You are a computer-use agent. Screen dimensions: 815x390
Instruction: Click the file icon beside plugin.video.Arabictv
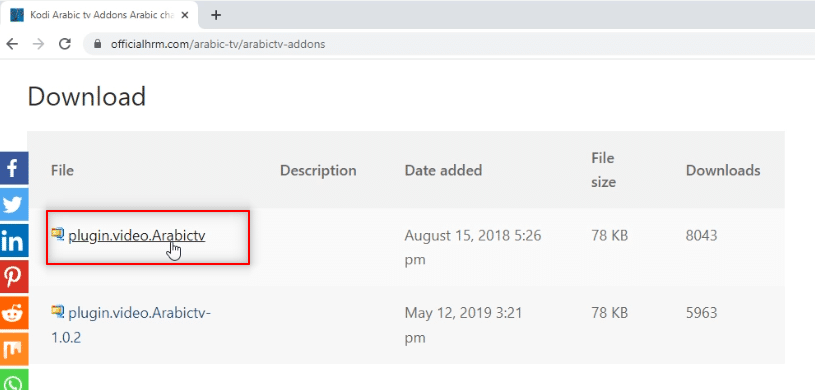(x=57, y=234)
